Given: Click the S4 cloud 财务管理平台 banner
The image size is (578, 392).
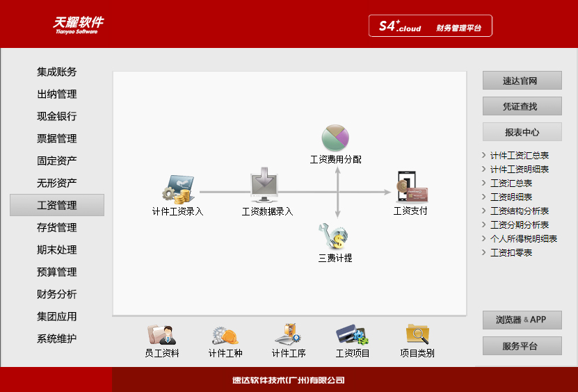Looking at the screenshot, I should [431, 26].
